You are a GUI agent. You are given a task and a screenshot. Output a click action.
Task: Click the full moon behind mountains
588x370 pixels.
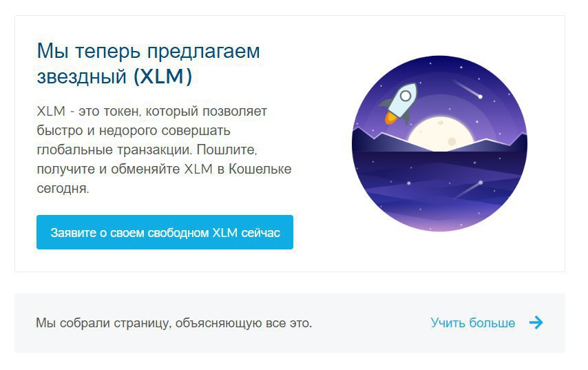point(440,134)
